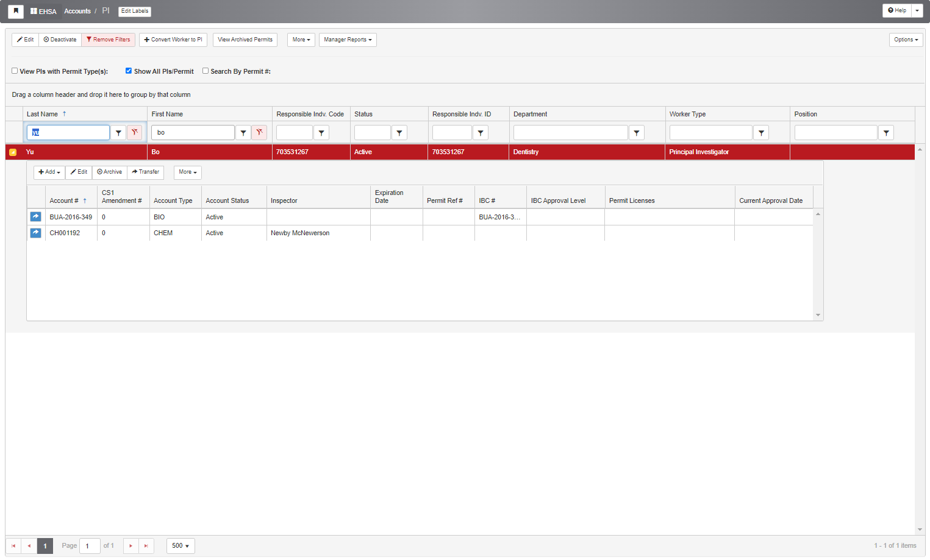Expand the top toolbar More menu

(301, 40)
